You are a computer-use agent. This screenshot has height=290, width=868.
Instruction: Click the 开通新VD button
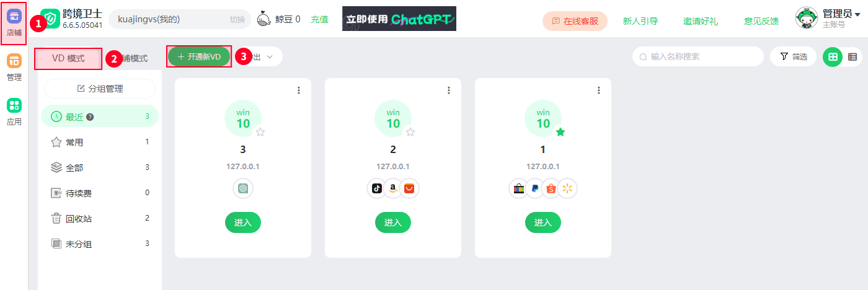[x=199, y=56]
